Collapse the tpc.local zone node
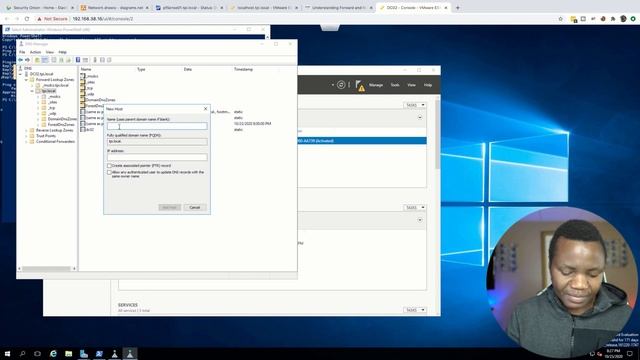The width and height of the screenshot is (640, 360). 32,91
